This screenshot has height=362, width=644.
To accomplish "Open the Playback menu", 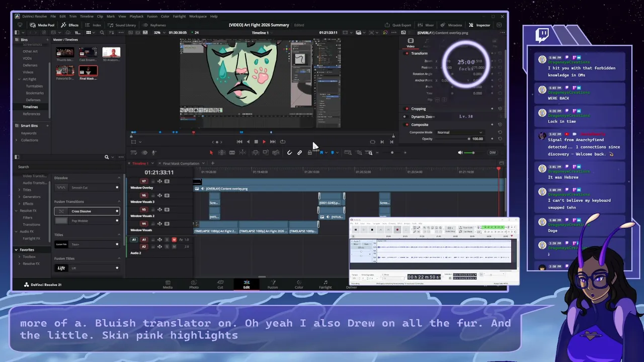I will pos(136,16).
